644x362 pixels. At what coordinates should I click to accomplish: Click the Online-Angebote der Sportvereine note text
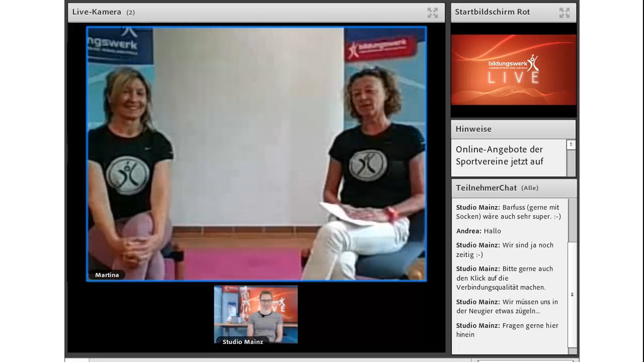tap(499, 156)
